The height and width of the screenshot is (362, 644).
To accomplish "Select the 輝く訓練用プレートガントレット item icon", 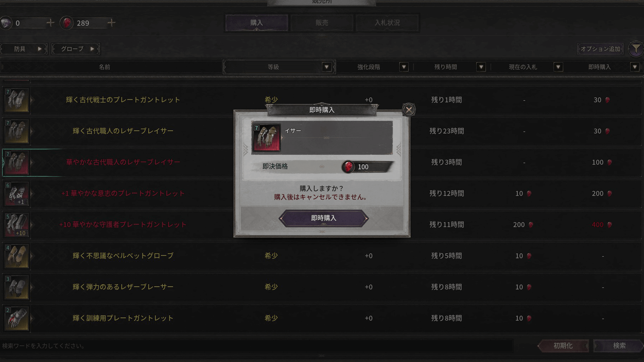I will [x=17, y=318].
